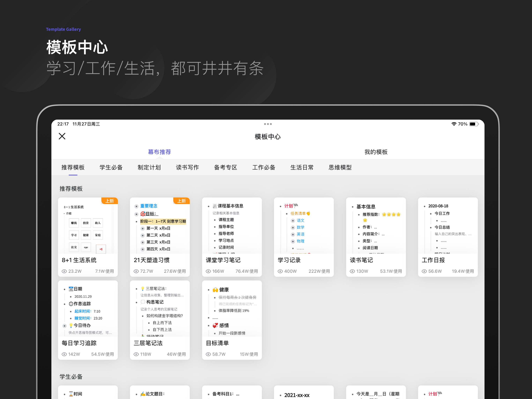Tap the Wi-Fi status icon
This screenshot has height=399, width=532.
(454, 124)
